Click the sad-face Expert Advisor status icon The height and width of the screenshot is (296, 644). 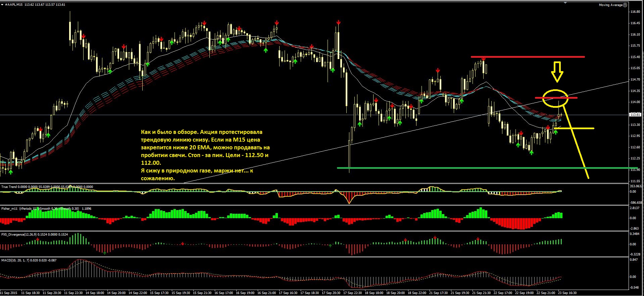(625, 5)
